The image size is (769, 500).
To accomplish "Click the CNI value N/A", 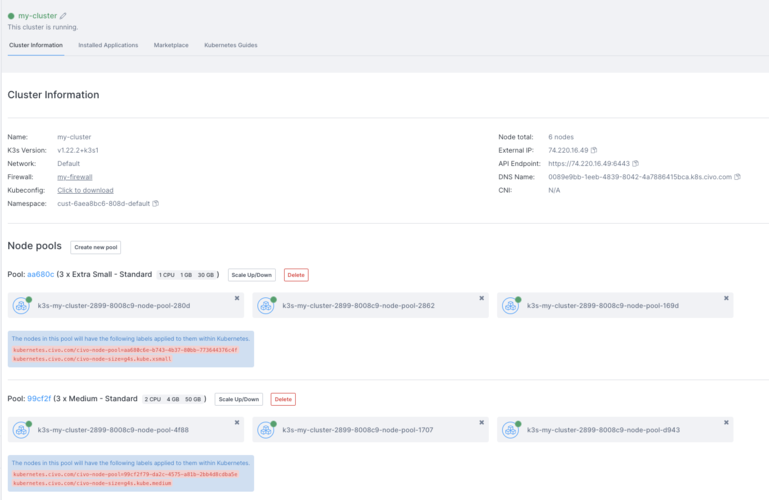I will tap(554, 190).
